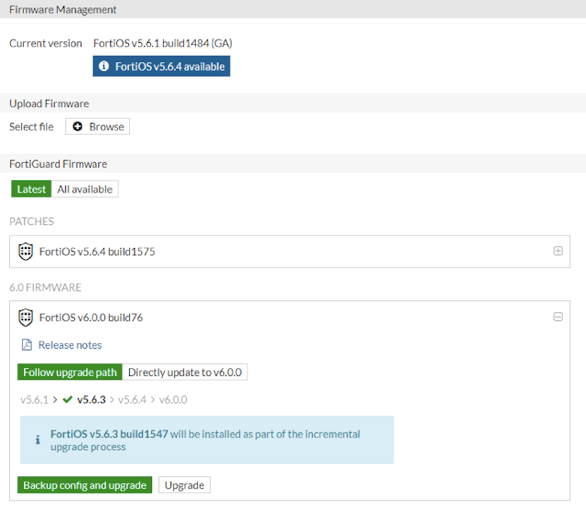The width and height of the screenshot is (586, 520).
Task: Click shield icon beside FortiOS v5.6.4 build1575
Action: [x=26, y=251]
